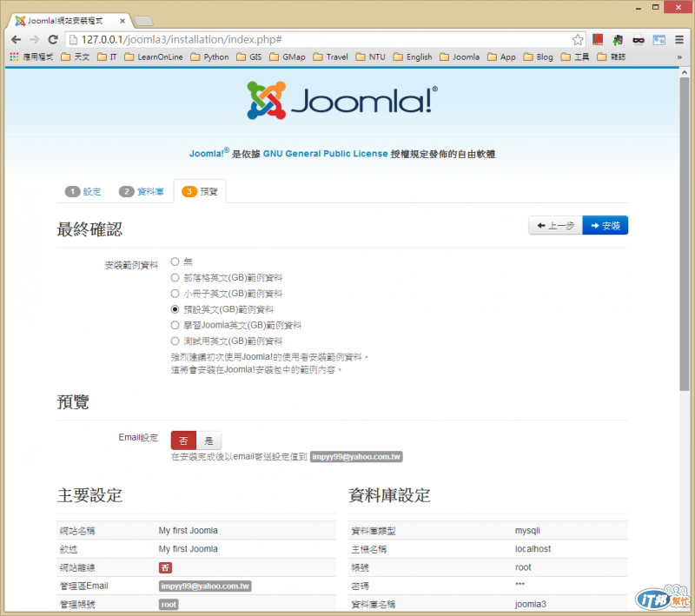Click 管理區Email address badge
The image size is (695, 616).
[x=205, y=586]
